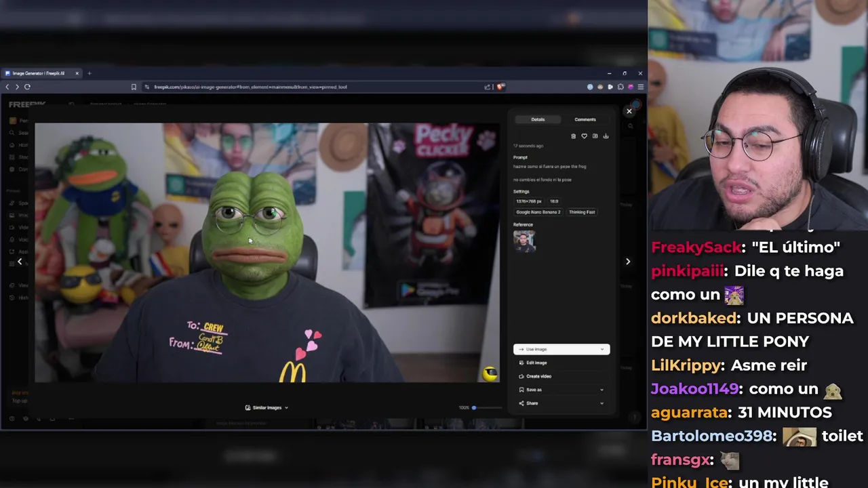Click the Thinking Fast chip
Viewport: 868px width, 488px height.
[x=582, y=212]
